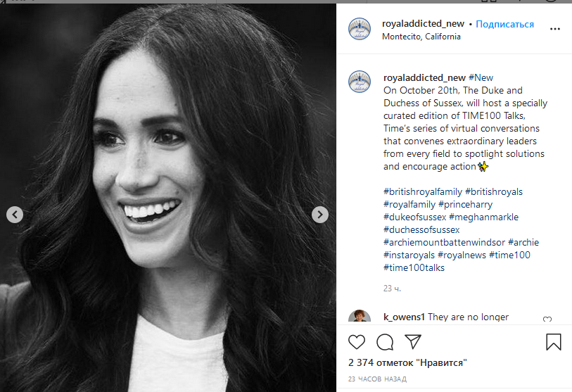This screenshot has height=392, width=572.
Task: Open the #princeharry hashtag
Action: click(x=466, y=204)
